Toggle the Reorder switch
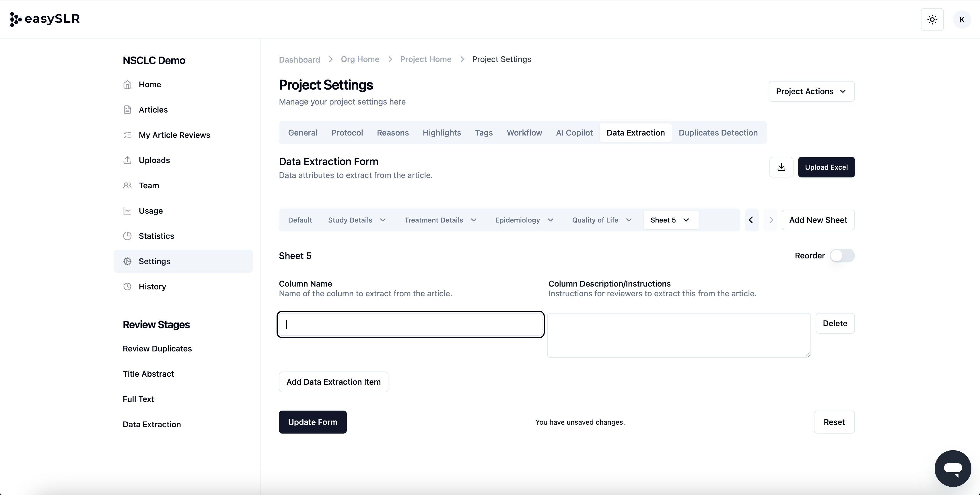 [842, 256]
